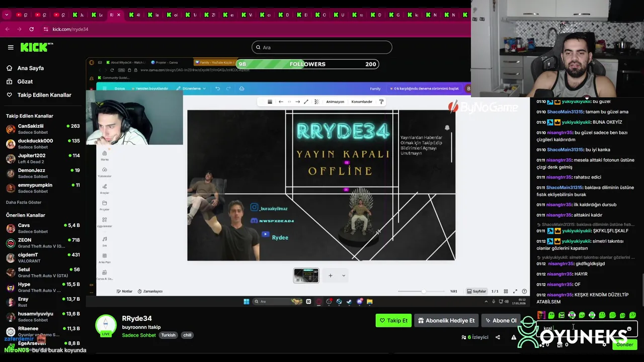Toggle Canva Sayfalar view
The width and height of the screenshot is (644, 362).
click(x=476, y=291)
